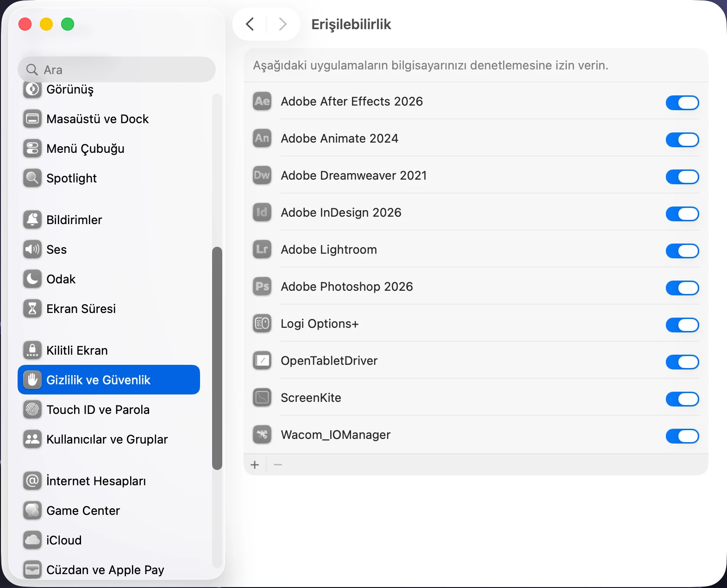Disable OpenTabletDriver accessibility permission

682,362
